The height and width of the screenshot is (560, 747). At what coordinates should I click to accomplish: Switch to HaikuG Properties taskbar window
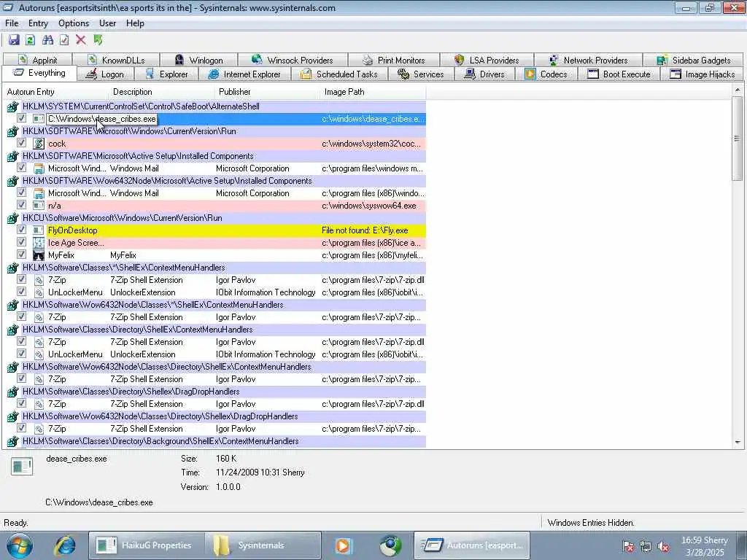(146, 545)
